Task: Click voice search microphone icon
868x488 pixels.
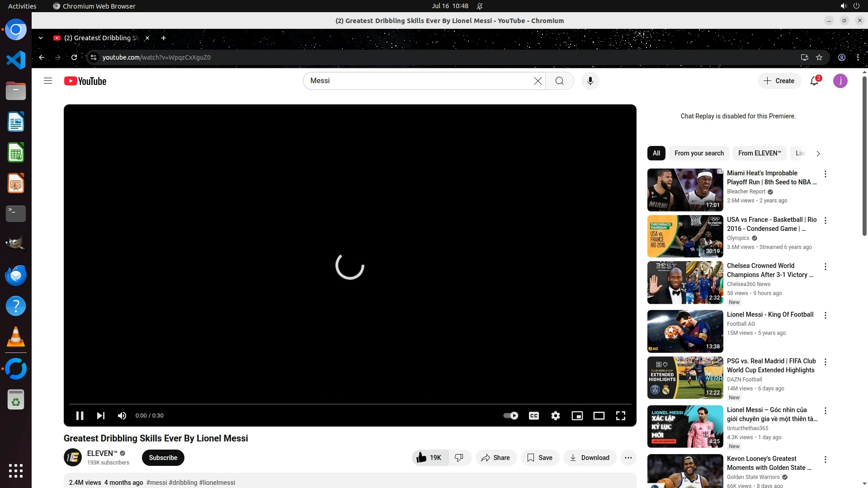Action: coord(590,81)
